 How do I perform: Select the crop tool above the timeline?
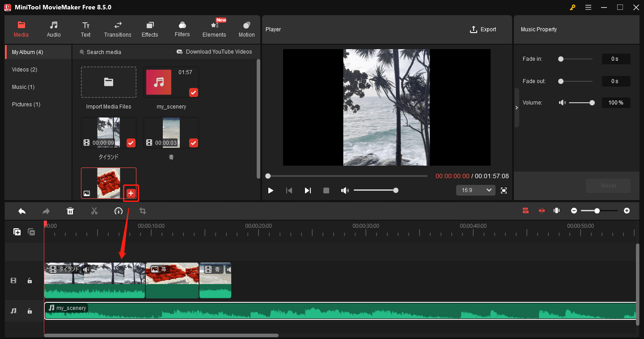pyautogui.click(x=143, y=211)
